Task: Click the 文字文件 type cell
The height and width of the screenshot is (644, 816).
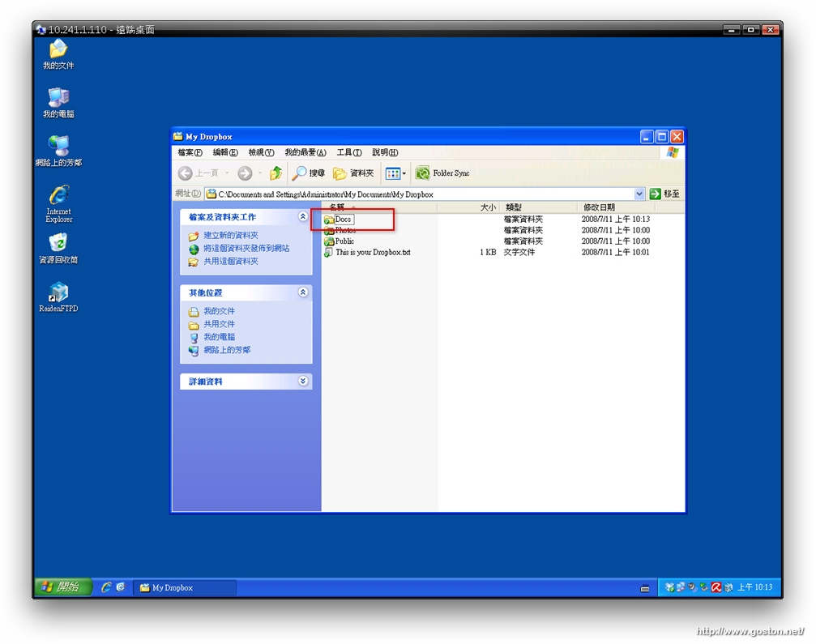Action: (x=519, y=252)
